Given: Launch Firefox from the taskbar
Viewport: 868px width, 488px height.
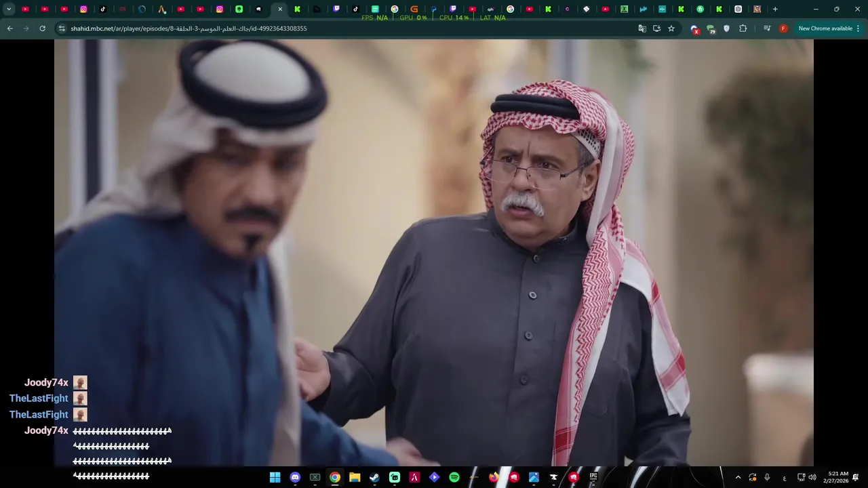Looking at the screenshot, I should point(494,477).
